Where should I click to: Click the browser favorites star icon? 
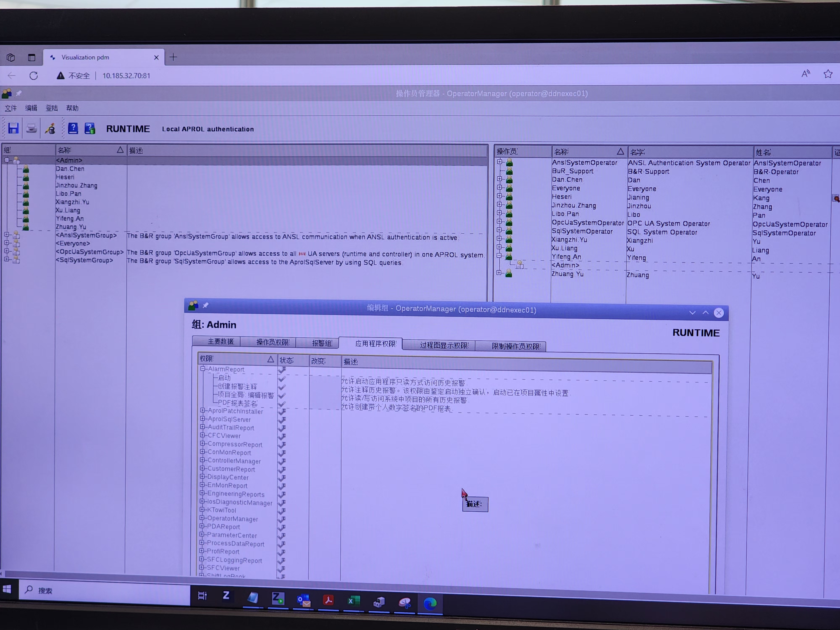coord(828,74)
